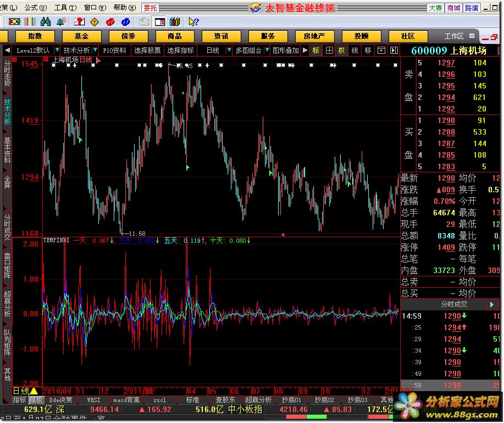Viewport: 504px width, 423px height.
Task: Click the 指数 yellow button
Action: coord(35,36)
